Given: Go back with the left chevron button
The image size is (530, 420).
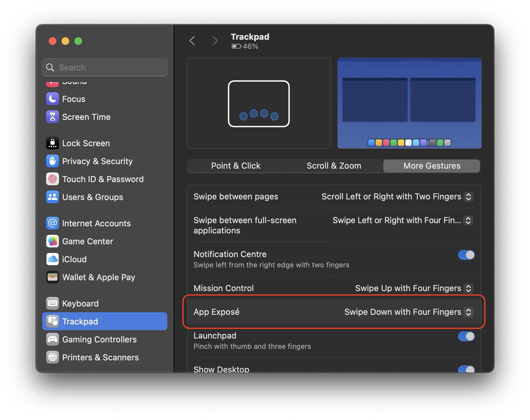Looking at the screenshot, I should pos(192,41).
